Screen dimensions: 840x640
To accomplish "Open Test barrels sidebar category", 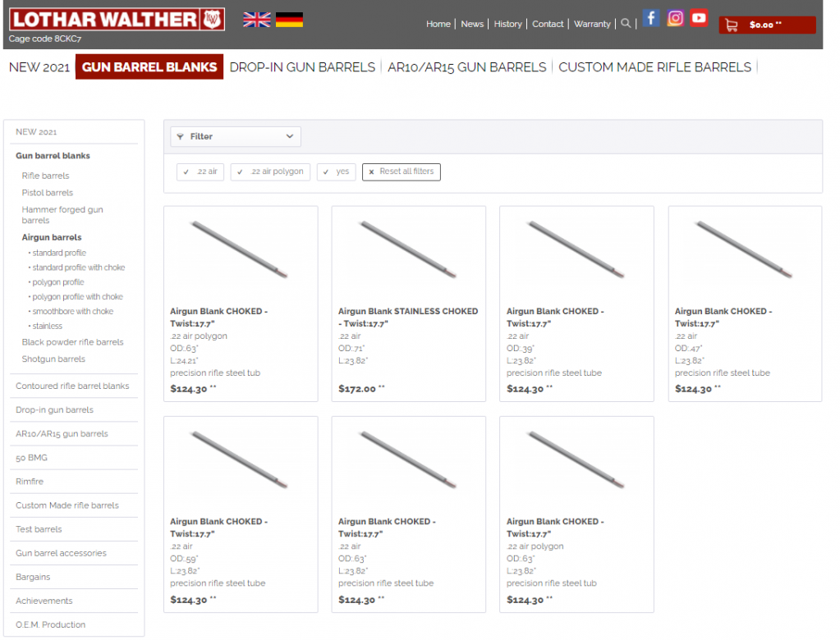I will pyautogui.click(x=39, y=529).
